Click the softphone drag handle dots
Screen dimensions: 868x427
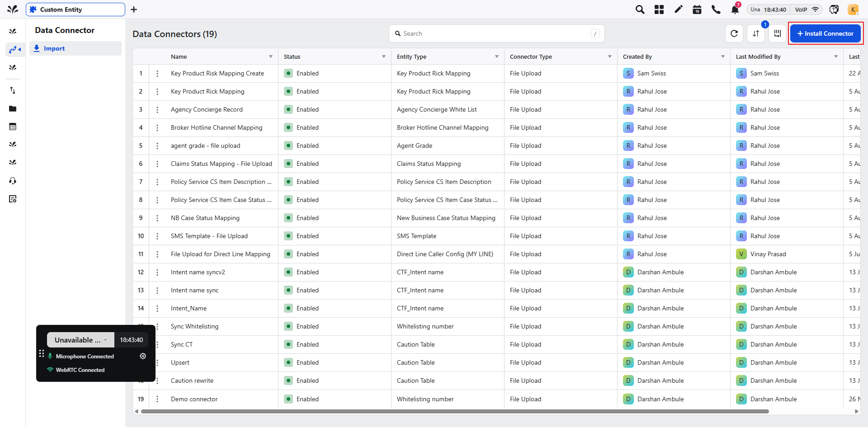click(x=42, y=353)
